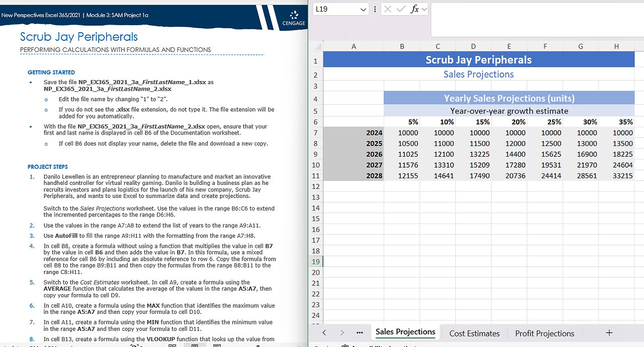
Task: Click the confirm entry checkmark icon
Action: [401, 9]
